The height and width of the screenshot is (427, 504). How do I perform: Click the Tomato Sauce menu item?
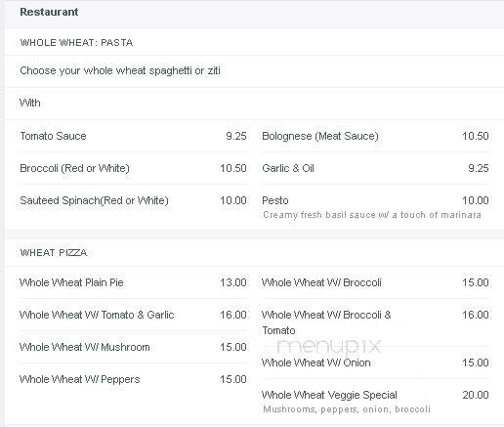(x=53, y=136)
